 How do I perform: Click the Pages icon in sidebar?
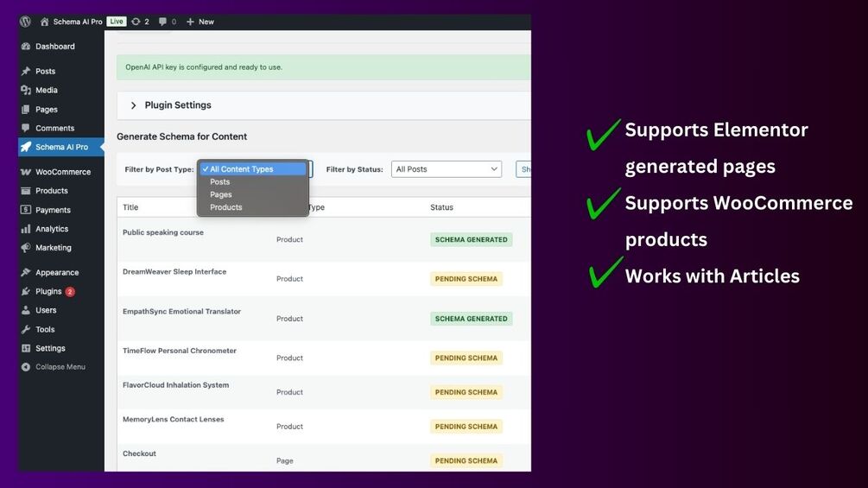[25, 110]
